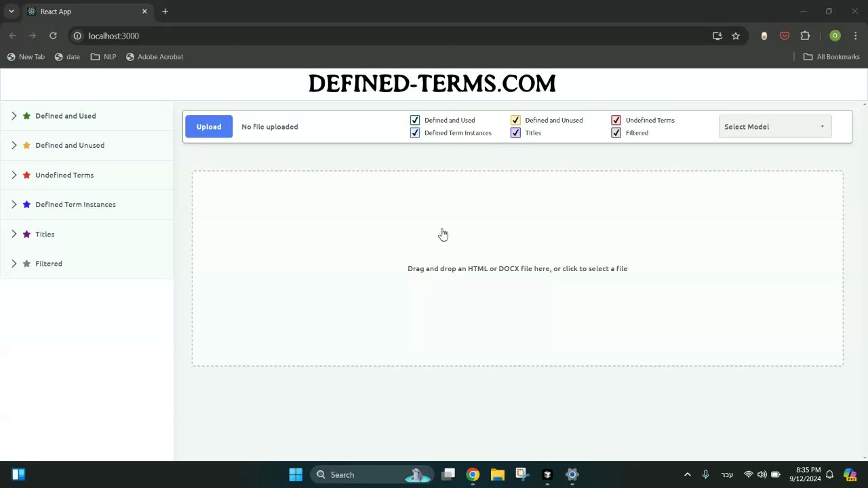Open the Wi-Fi network tray icon
The width and height of the screenshot is (868, 488).
tap(749, 474)
